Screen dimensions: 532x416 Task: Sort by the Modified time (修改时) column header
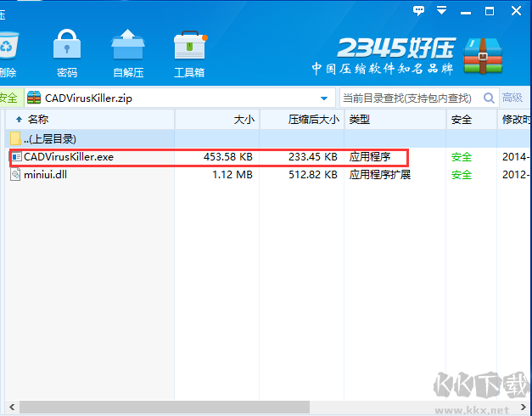(x=515, y=119)
